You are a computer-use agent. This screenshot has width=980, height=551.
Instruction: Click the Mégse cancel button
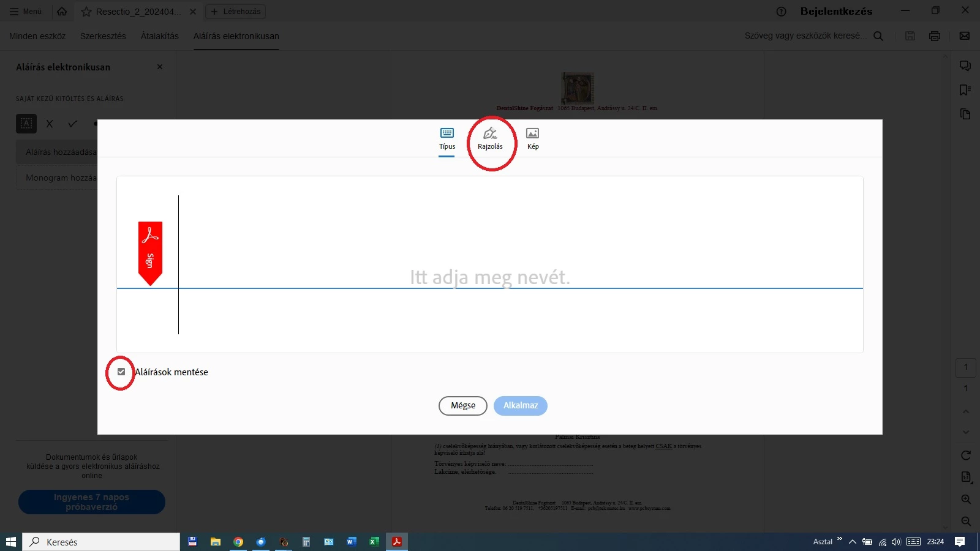point(463,405)
